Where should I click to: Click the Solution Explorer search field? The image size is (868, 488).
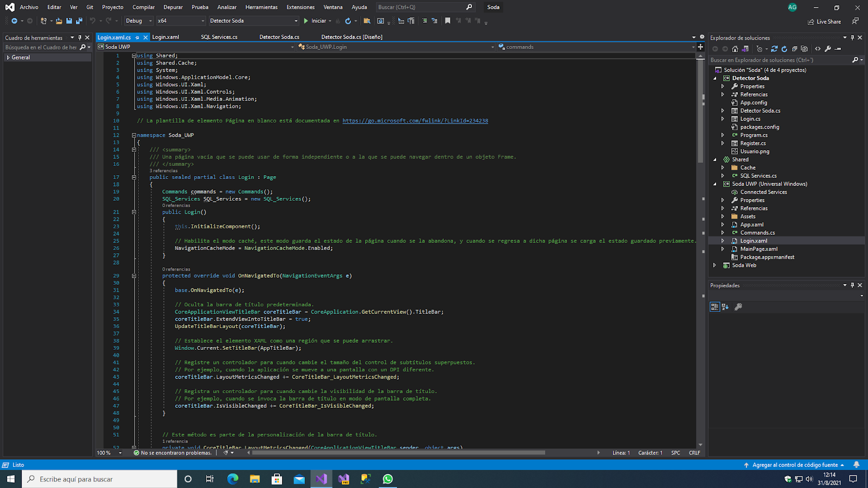point(781,60)
